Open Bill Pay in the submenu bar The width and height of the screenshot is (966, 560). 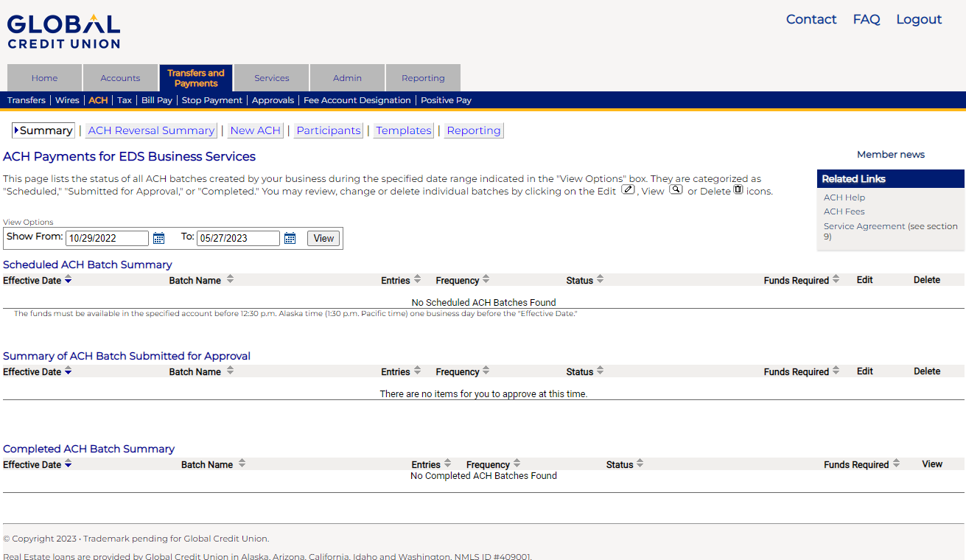[x=157, y=100]
